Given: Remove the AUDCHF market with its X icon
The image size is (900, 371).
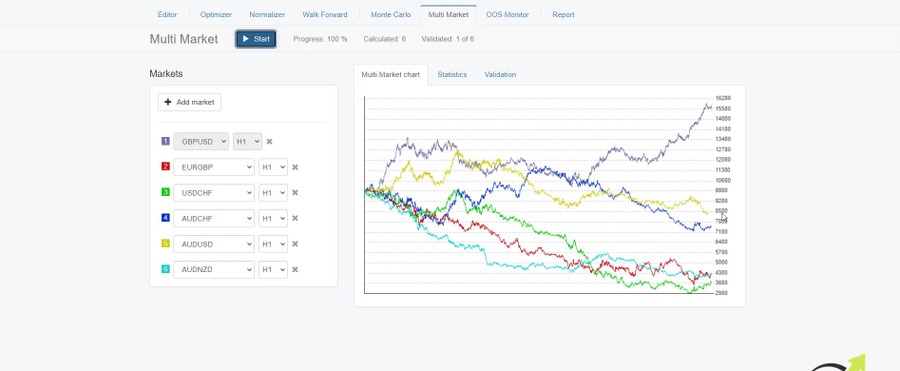Looking at the screenshot, I should click(295, 218).
